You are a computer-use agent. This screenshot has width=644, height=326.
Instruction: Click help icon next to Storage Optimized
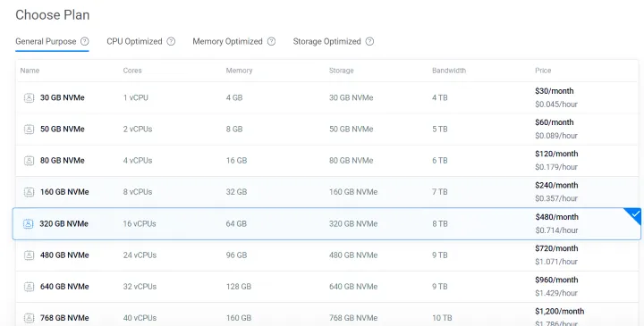click(369, 41)
